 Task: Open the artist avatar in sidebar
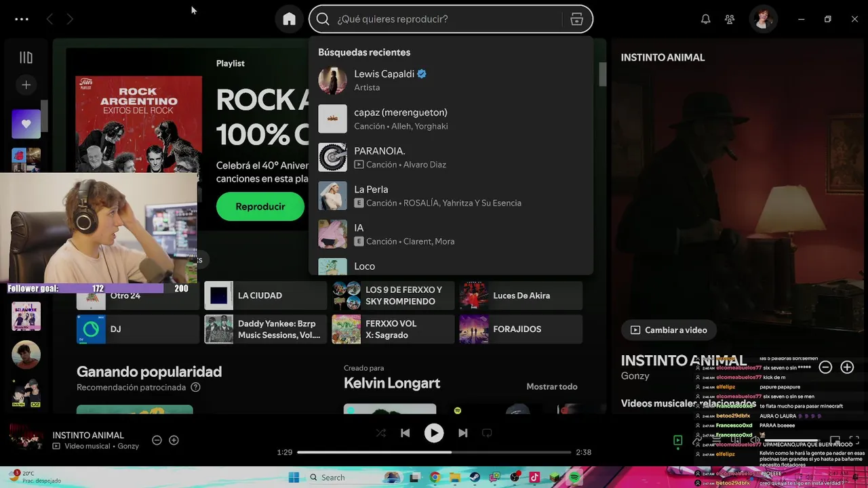coord(26,354)
